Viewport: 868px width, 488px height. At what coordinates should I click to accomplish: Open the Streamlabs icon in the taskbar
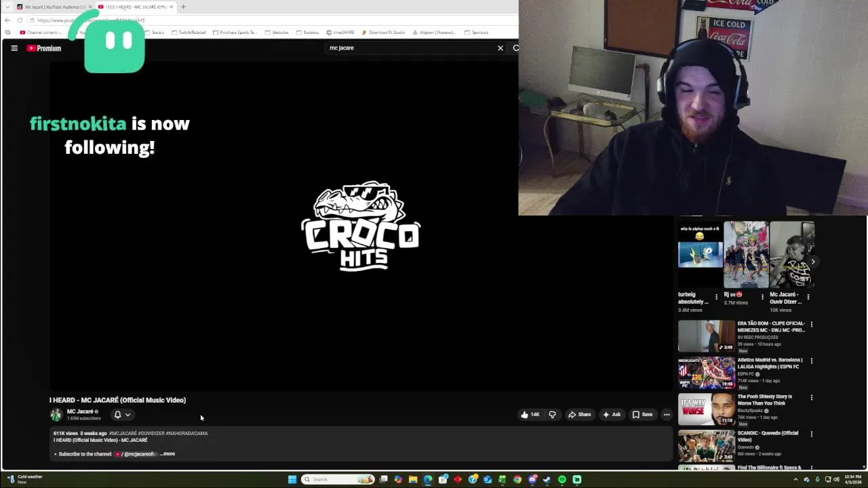pyautogui.click(x=577, y=479)
